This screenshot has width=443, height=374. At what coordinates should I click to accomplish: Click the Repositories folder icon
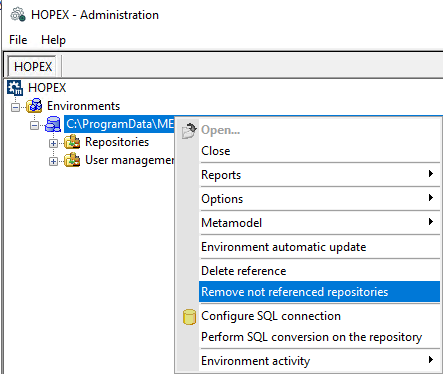click(x=72, y=142)
